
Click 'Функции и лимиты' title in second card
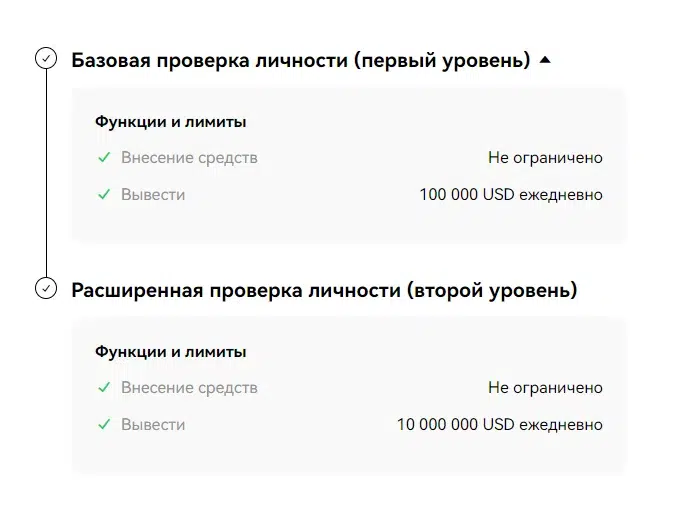171,352
